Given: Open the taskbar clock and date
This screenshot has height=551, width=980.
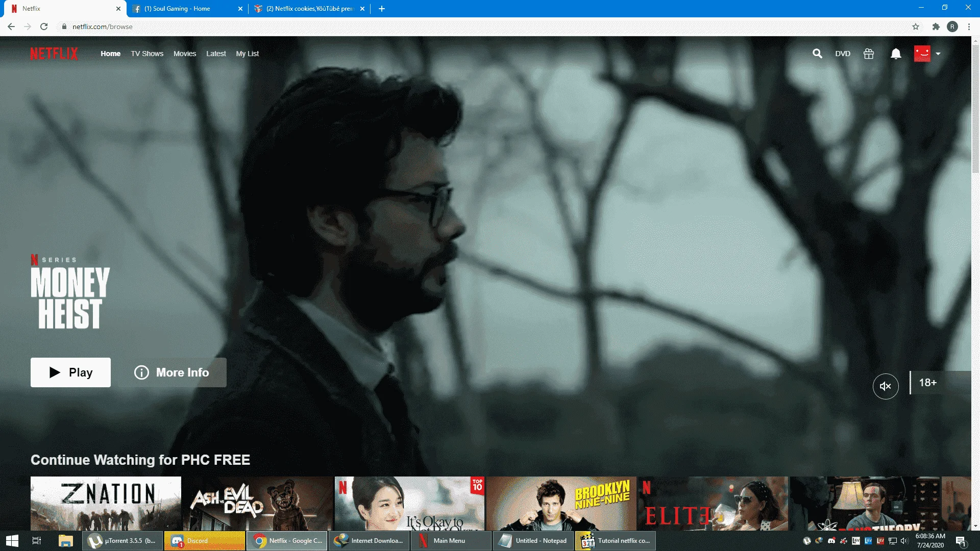Looking at the screenshot, I should coord(930,541).
